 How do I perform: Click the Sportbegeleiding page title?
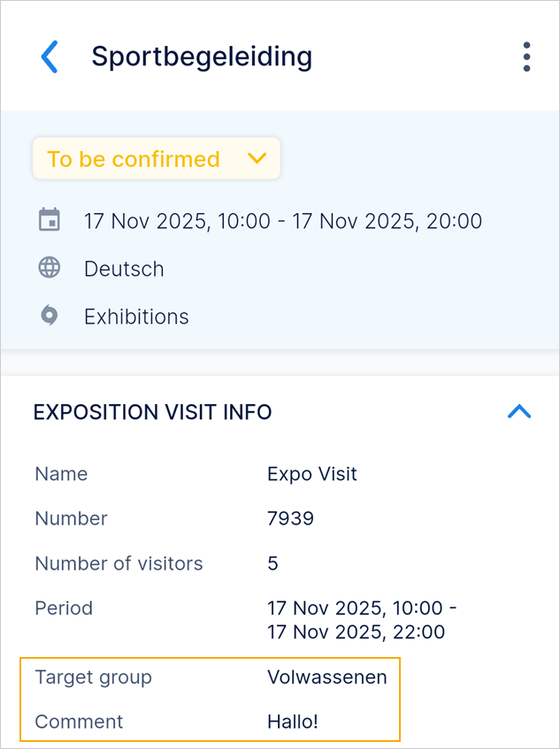click(202, 57)
